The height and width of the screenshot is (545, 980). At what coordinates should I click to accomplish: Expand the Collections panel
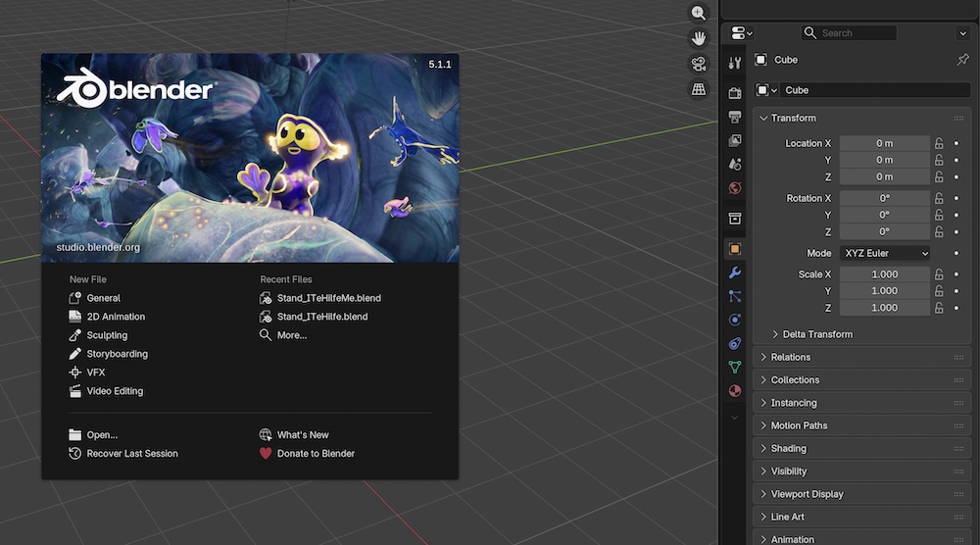click(x=861, y=380)
